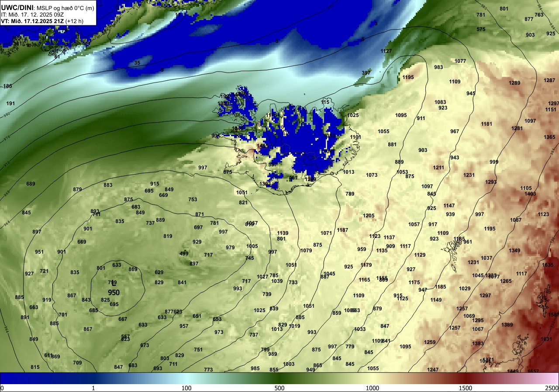Click the height value 951
The image size is (559, 392).
39,252
